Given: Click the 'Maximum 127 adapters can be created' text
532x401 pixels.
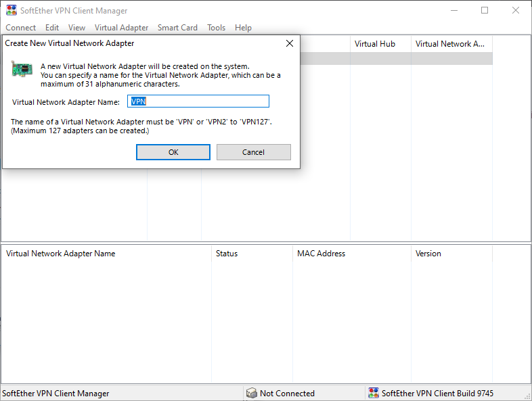Looking at the screenshot, I should (80, 131).
